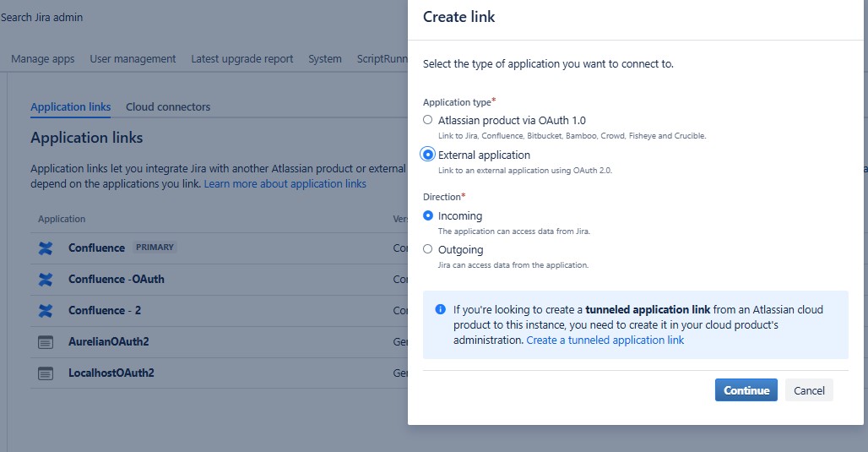Image resolution: width=868 pixels, height=452 pixels.
Task: Open the User management menu
Action: [133, 58]
